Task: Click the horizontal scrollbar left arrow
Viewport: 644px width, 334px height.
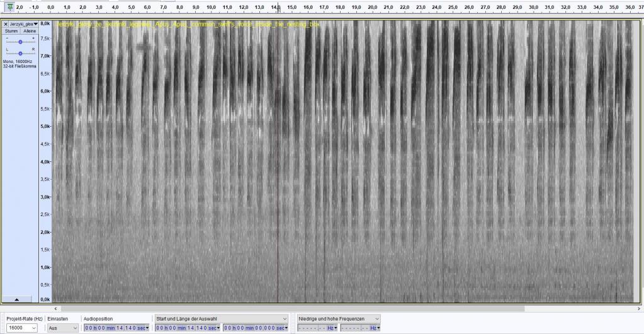Action: coord(57,309)
